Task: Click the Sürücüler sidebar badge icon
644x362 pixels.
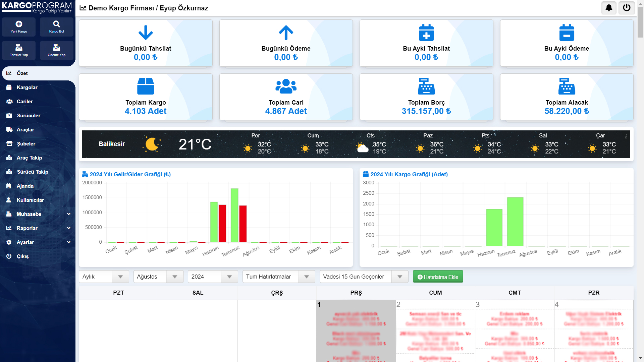Action: (x=9, y=115)
